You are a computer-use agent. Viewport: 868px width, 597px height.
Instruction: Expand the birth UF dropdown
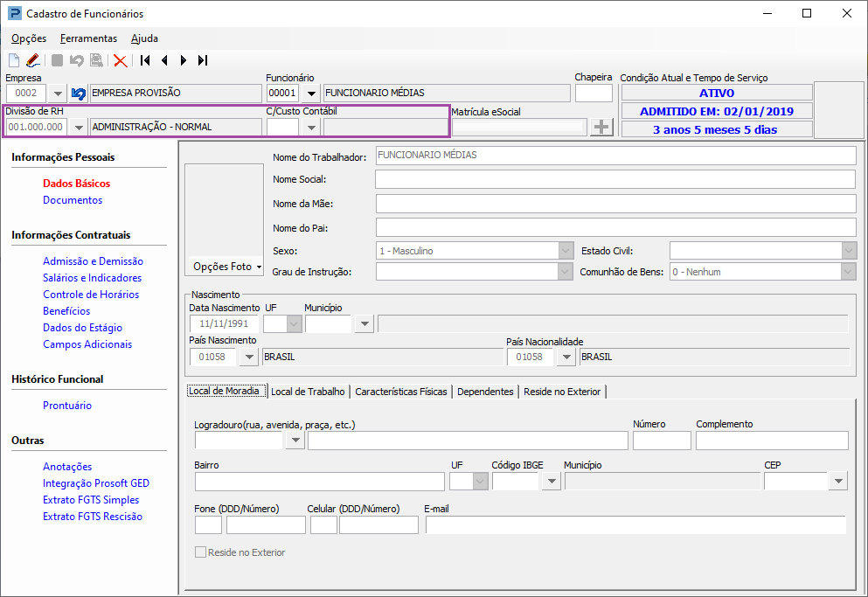295,324
